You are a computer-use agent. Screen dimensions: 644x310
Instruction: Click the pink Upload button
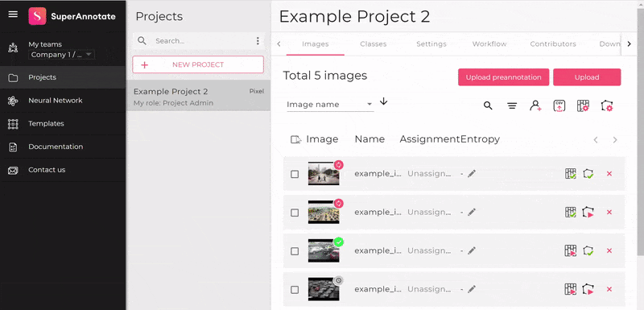587,77
